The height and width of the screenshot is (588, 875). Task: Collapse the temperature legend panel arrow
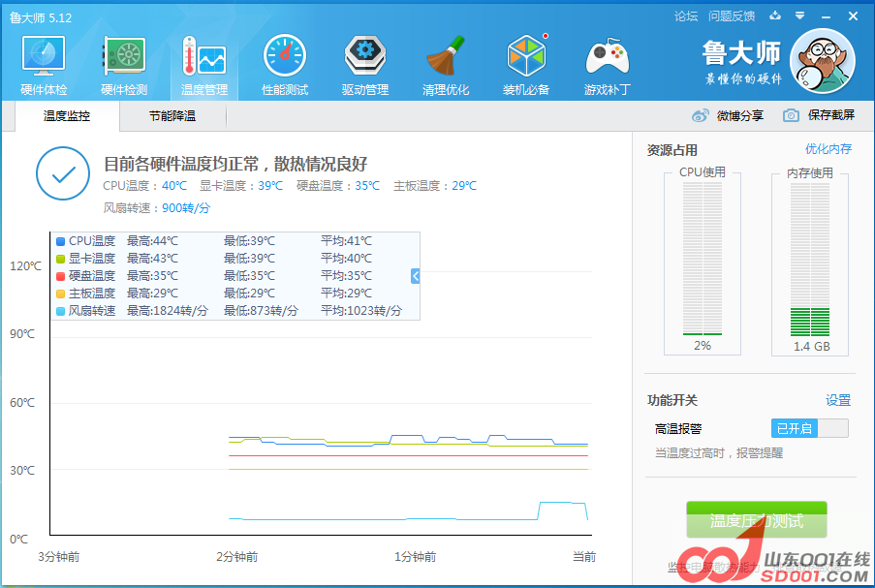point(415,275)
